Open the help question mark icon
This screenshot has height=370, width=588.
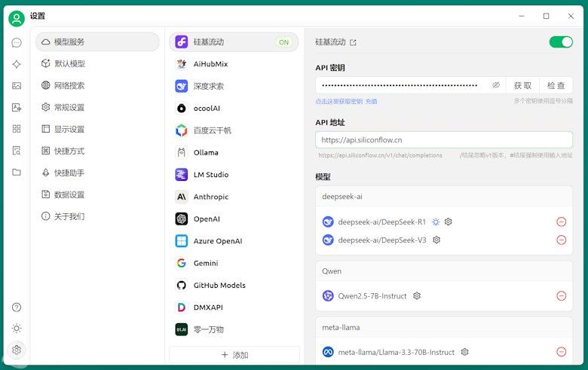[17, 307]
